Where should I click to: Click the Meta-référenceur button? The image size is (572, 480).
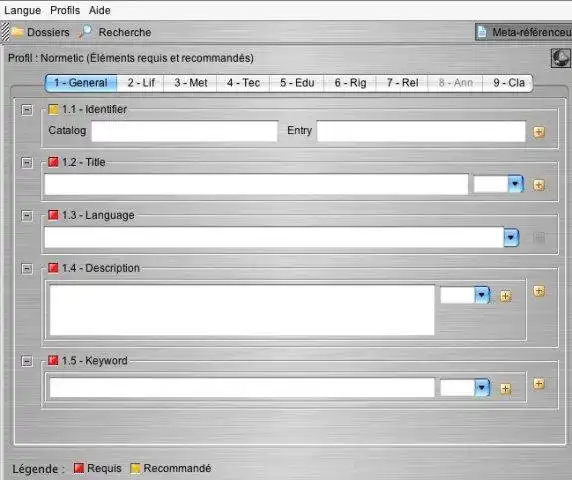[524, 32]
